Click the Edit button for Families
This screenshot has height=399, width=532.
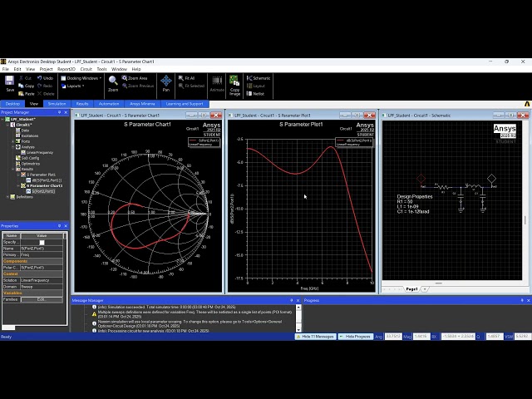pos(42,299)
